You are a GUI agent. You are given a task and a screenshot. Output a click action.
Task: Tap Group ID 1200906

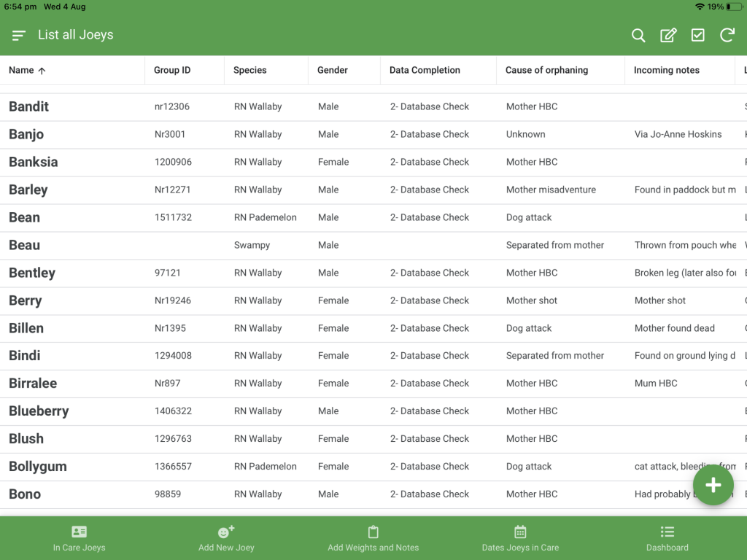173,162
